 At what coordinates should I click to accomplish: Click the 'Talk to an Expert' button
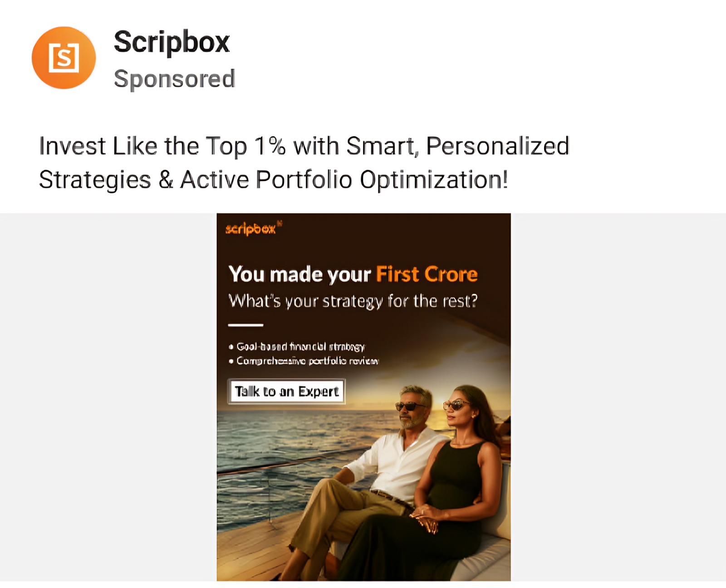click(287, 392)
